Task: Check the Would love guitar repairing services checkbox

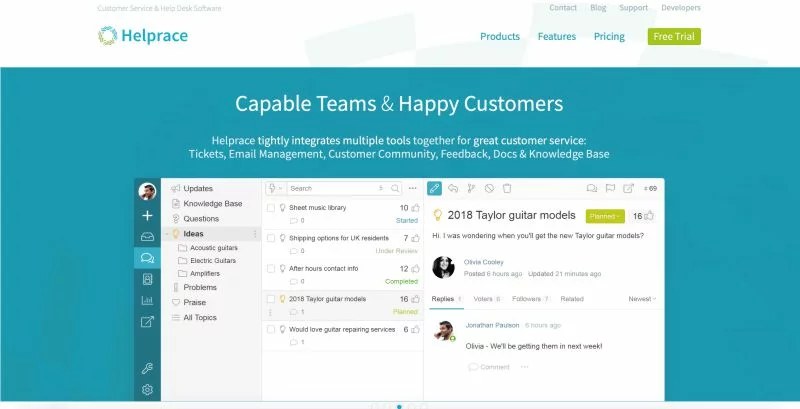Action: click(x=271, y=329)
